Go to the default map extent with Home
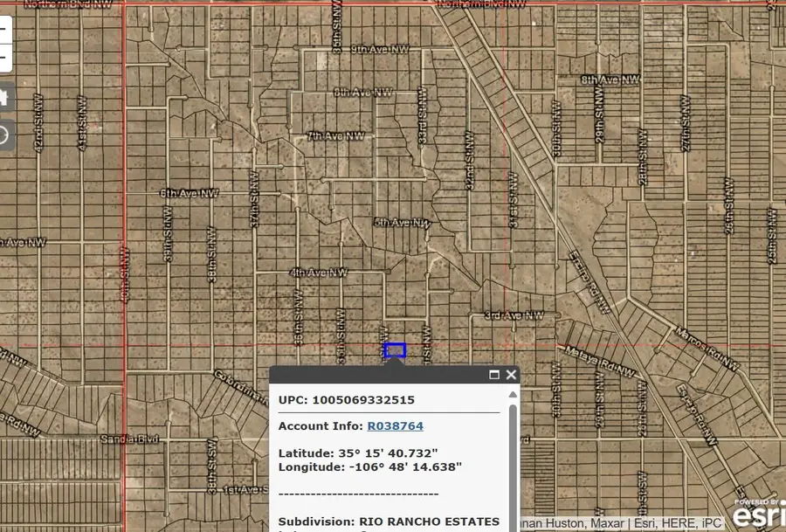This screenshot has width=786, height=532. 5,97
